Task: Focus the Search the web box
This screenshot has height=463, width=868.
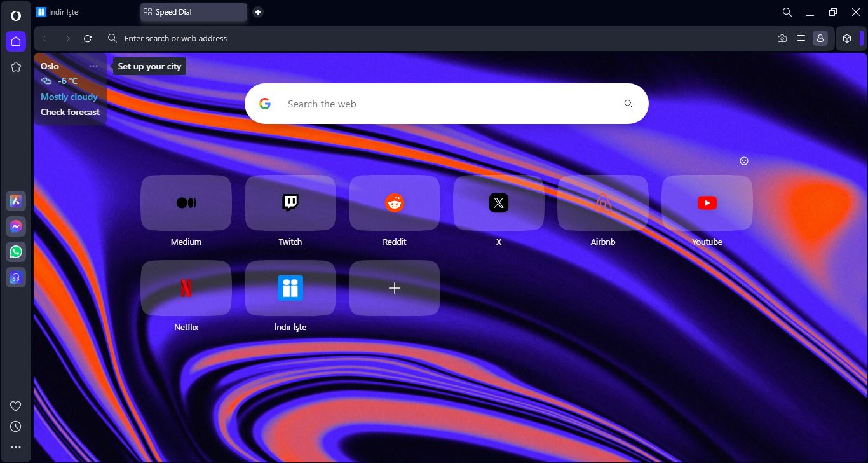Action: tap(447, 104)
